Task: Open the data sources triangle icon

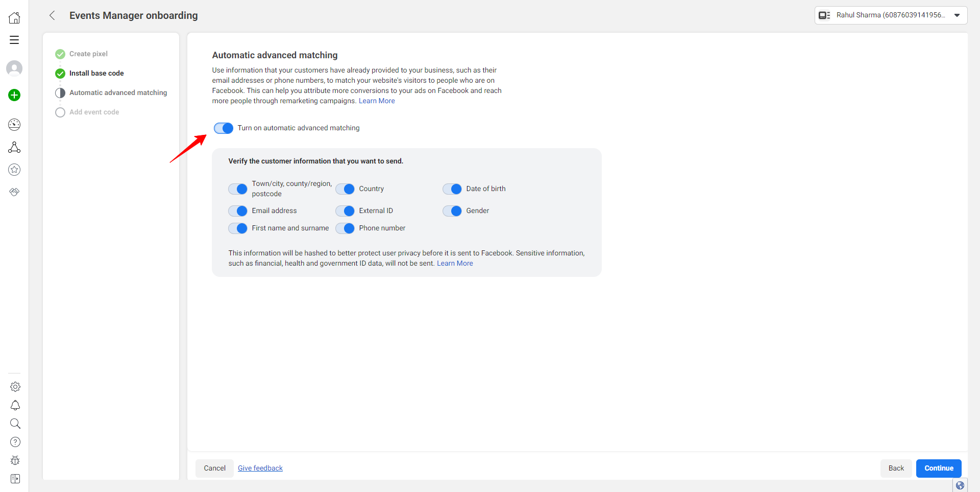Action: click(x=14, y=148)
